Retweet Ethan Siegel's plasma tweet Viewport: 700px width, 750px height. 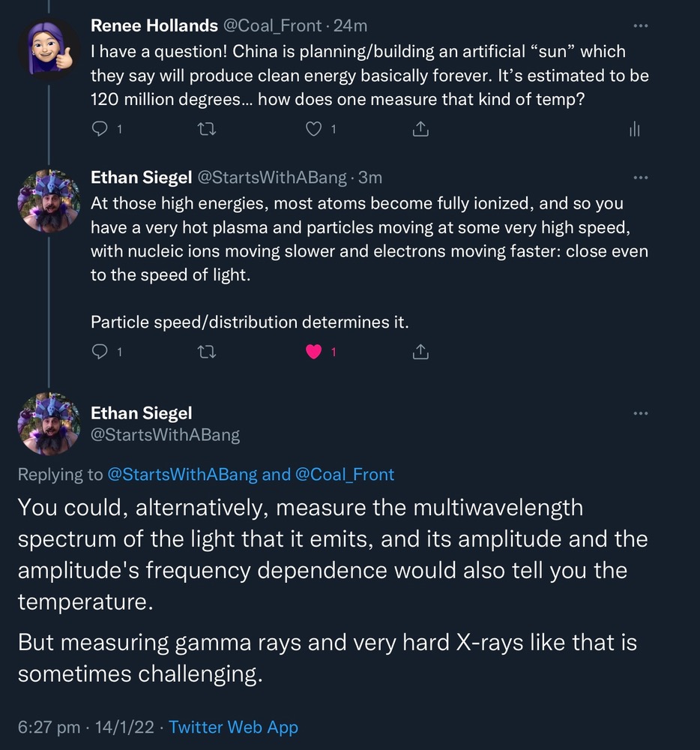point(205,351)
